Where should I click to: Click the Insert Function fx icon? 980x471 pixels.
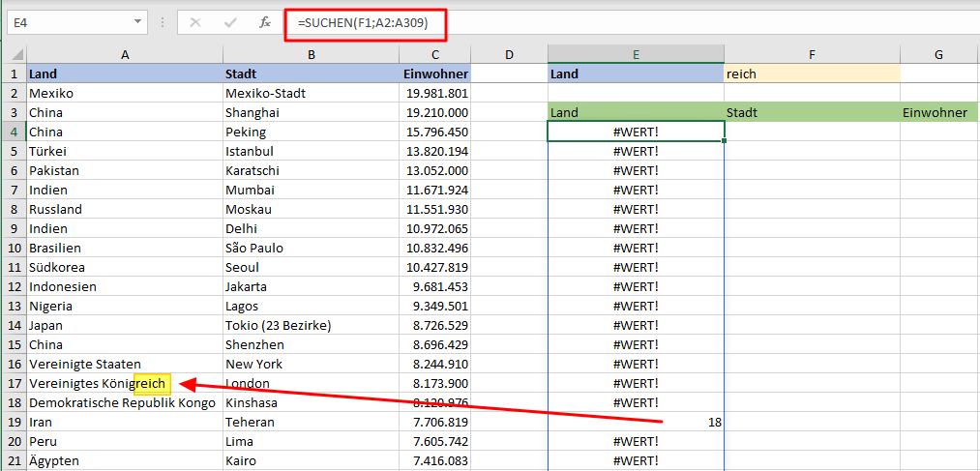tap(263, 22)
